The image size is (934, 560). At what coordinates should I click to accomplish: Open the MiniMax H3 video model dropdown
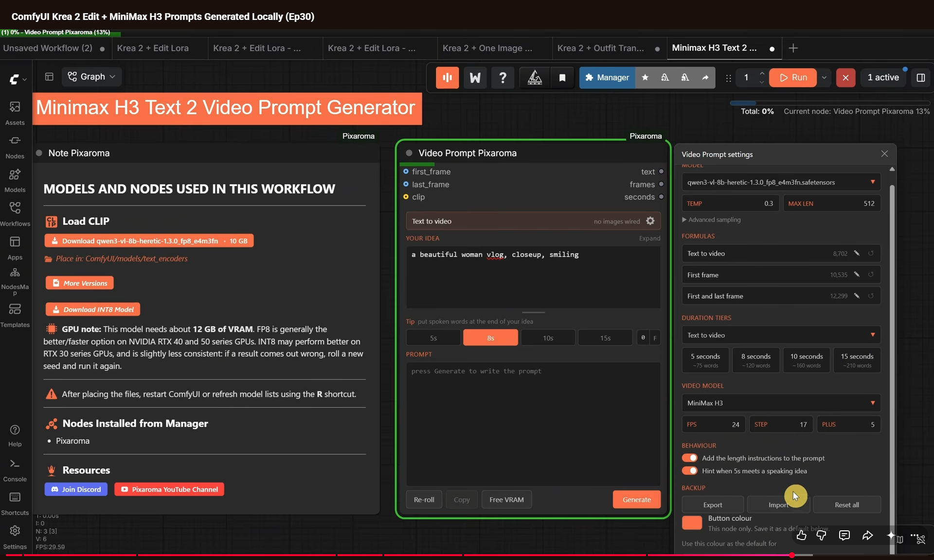[x=781, y=403]
